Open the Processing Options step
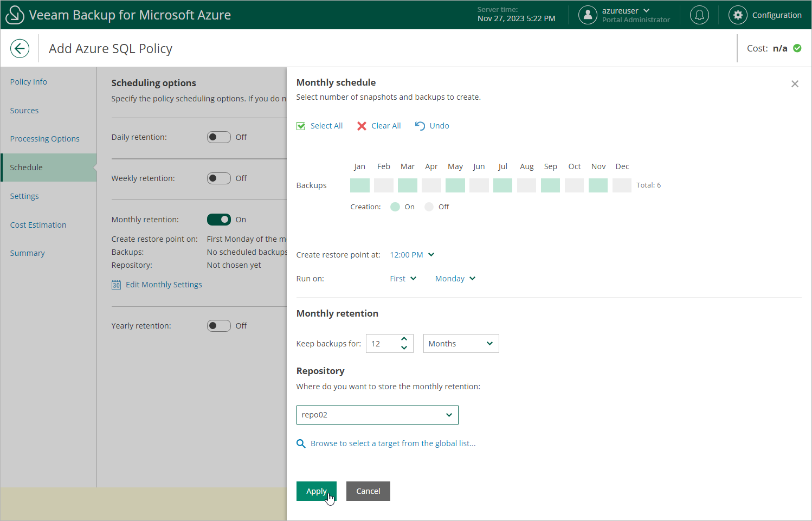812x521 pixels. click(x=45, y=139)
